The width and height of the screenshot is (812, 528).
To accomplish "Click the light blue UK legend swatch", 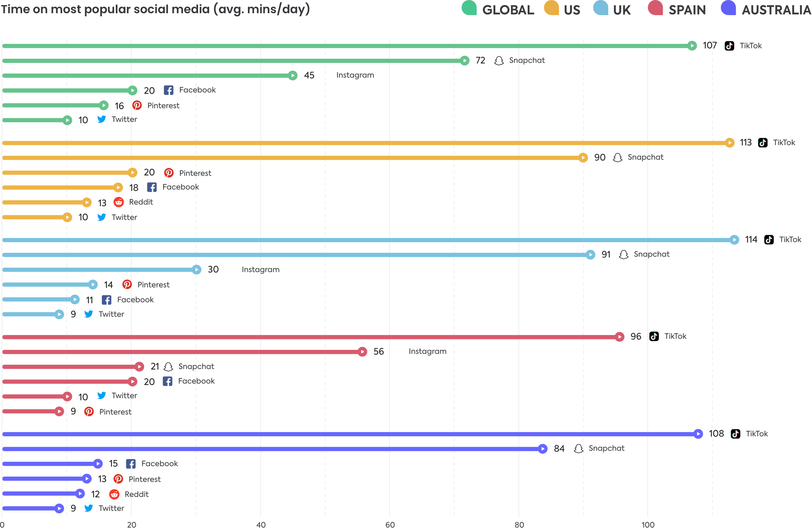I will pyautogui.click(x=601, y=8).
